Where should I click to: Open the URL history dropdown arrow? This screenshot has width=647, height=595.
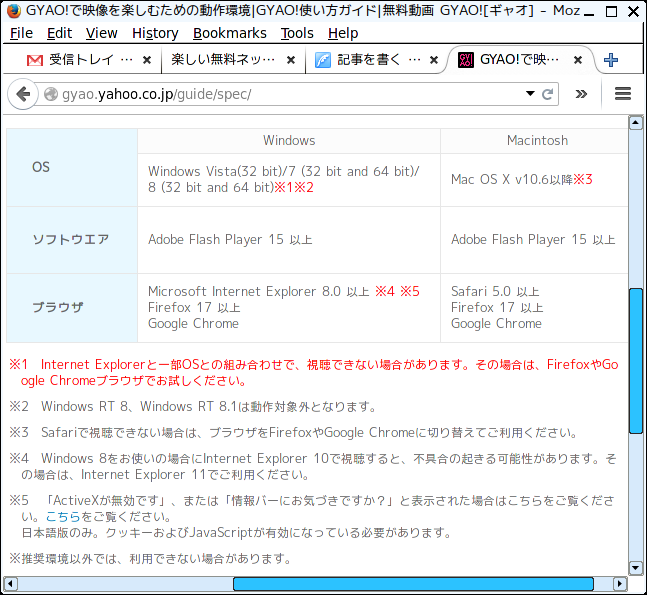[531, 94]
